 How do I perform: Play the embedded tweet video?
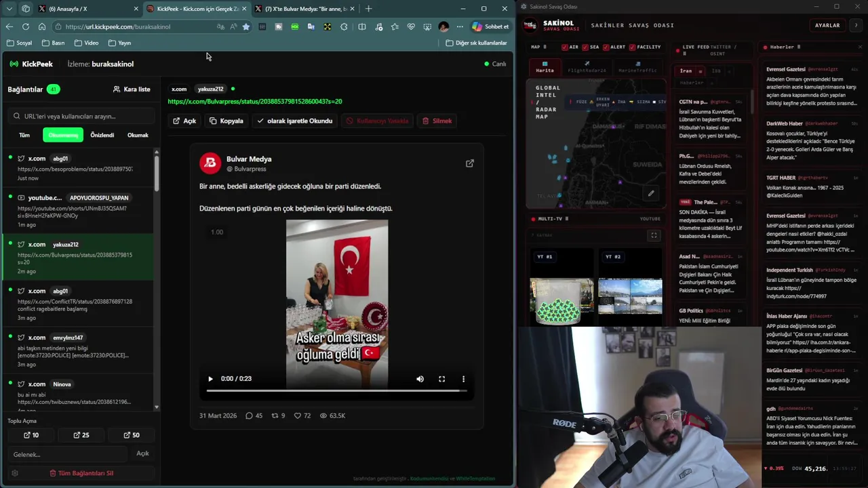210,379
